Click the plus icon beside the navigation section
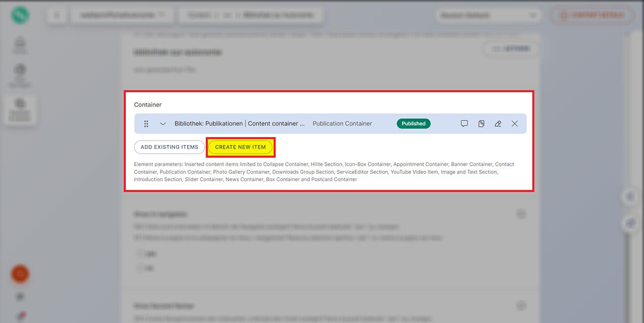 (521, 214)
